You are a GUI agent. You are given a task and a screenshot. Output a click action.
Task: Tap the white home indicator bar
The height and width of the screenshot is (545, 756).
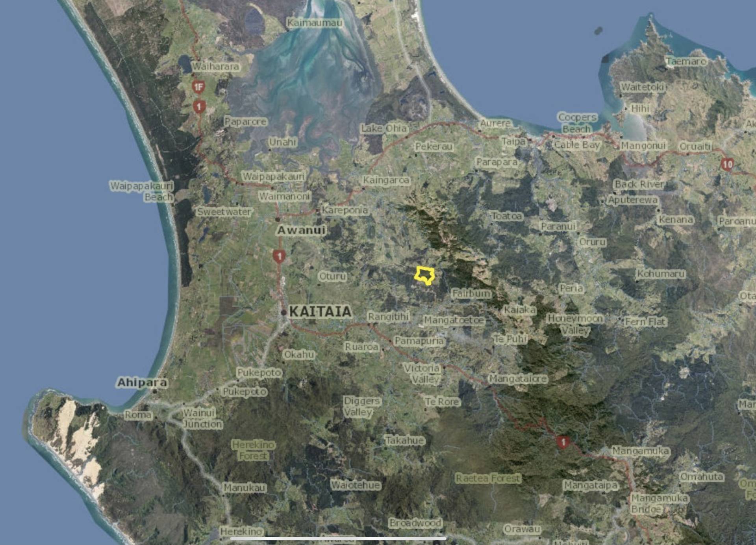(338, 538)
